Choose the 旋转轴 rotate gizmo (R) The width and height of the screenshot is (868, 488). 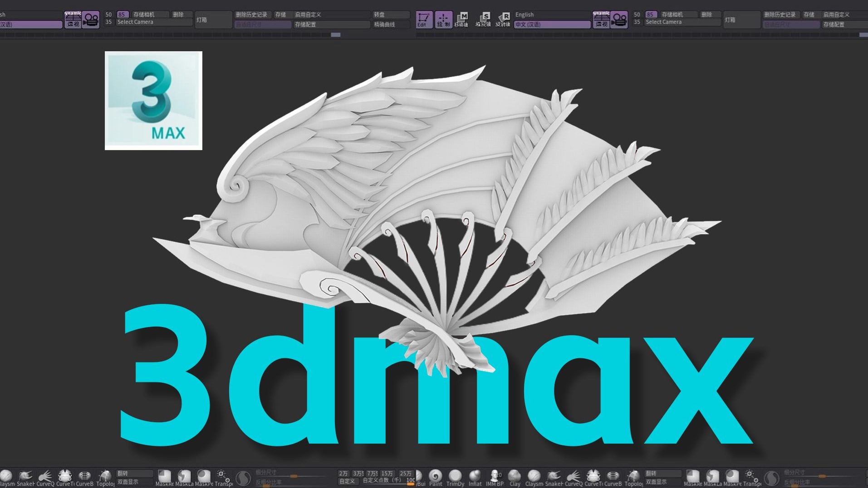(503, 20)
